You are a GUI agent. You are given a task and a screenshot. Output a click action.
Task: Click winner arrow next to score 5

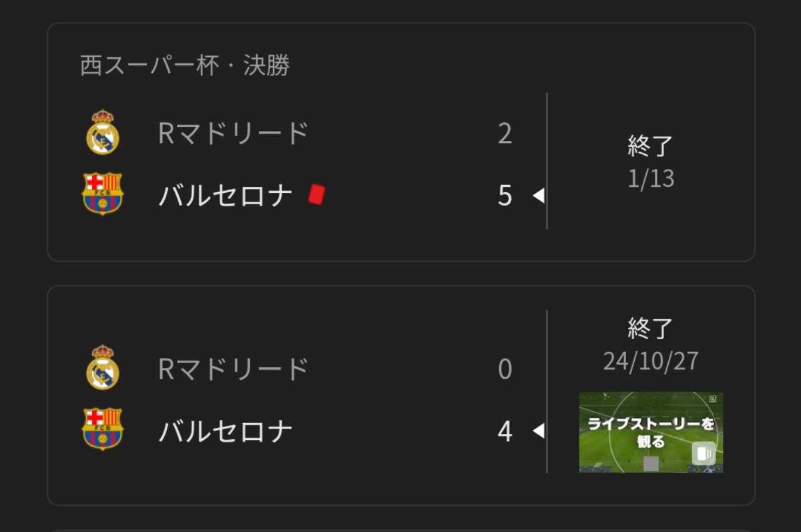(538, 196)
